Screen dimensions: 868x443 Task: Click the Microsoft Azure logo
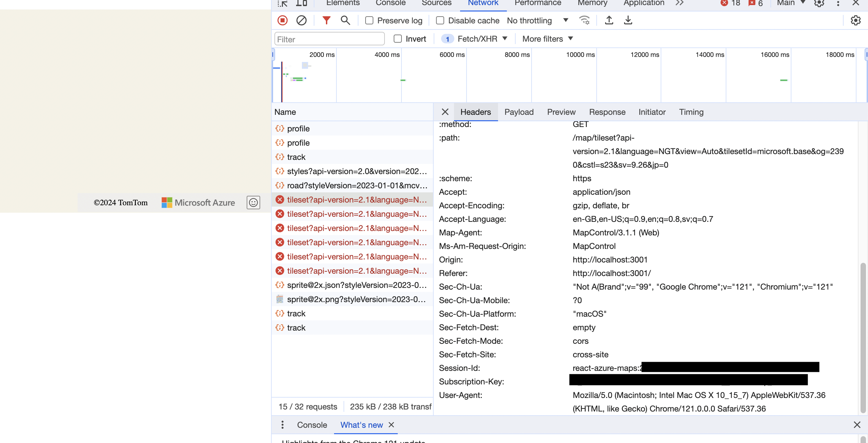[x=198, y=203]
